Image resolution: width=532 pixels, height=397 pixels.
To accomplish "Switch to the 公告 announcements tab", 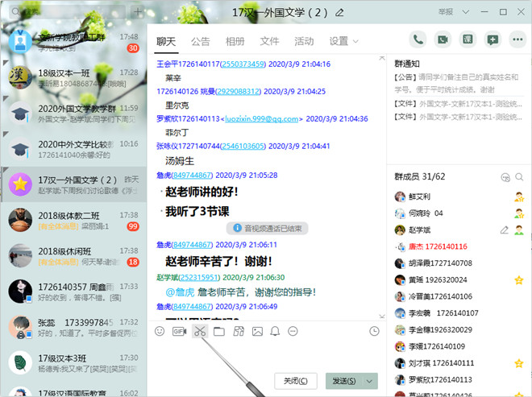I will (x=201, y=41).
